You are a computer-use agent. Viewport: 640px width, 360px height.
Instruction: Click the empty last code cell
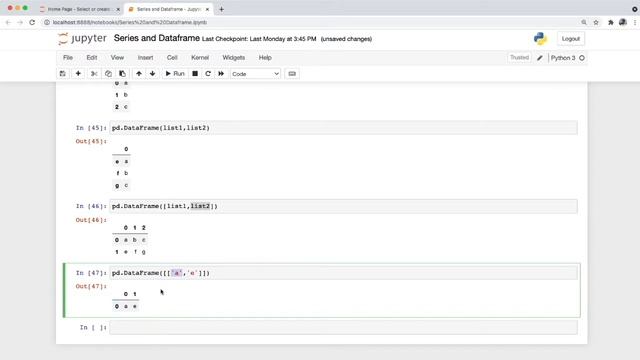[x=343, y=327]
